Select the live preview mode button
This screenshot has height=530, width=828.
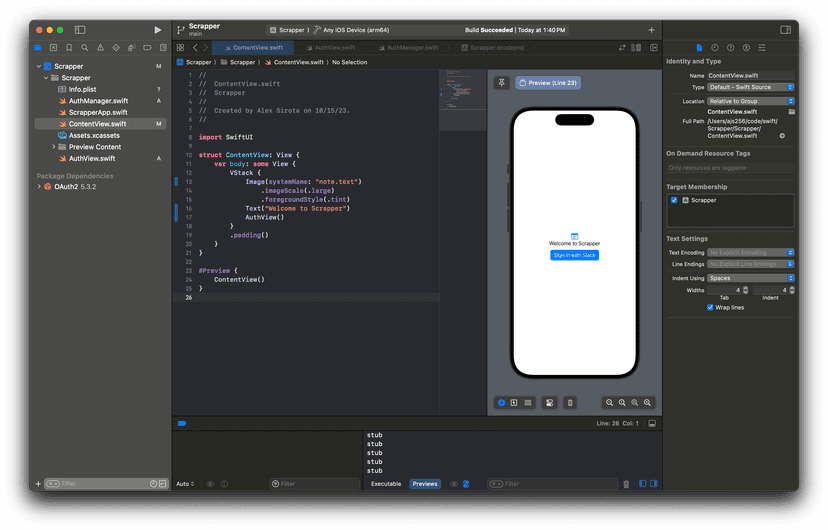[502, 403]
